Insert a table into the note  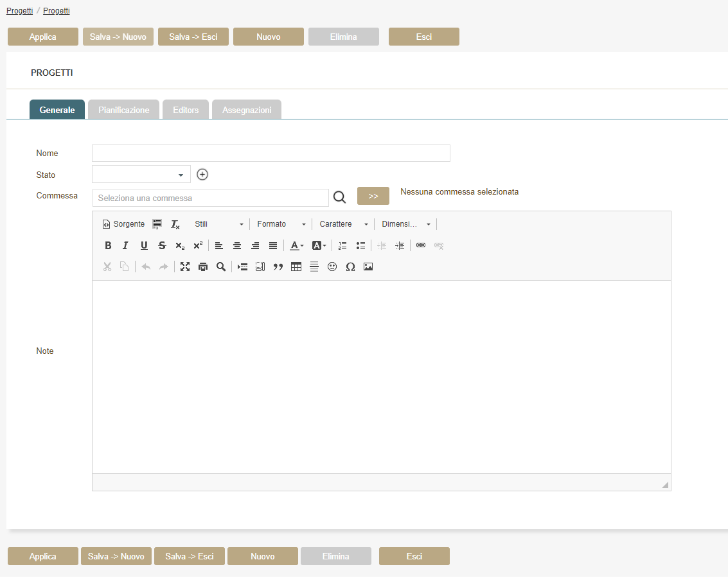coord(296,267)
